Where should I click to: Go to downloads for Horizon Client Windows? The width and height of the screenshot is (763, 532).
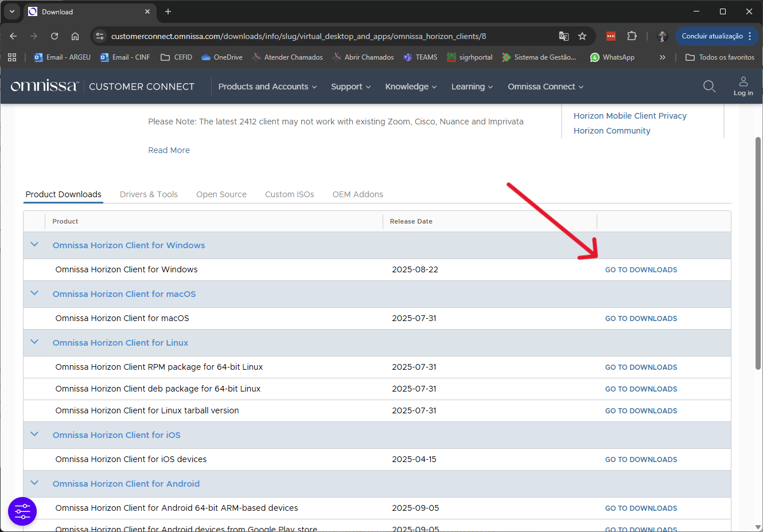pos(641,270)
